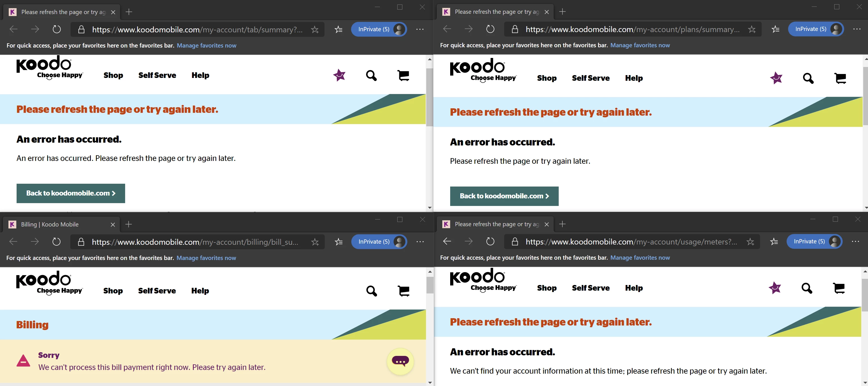868x386 pixels.
Task: Open Help menu in tab/summary window
Action: pos(200,75)
